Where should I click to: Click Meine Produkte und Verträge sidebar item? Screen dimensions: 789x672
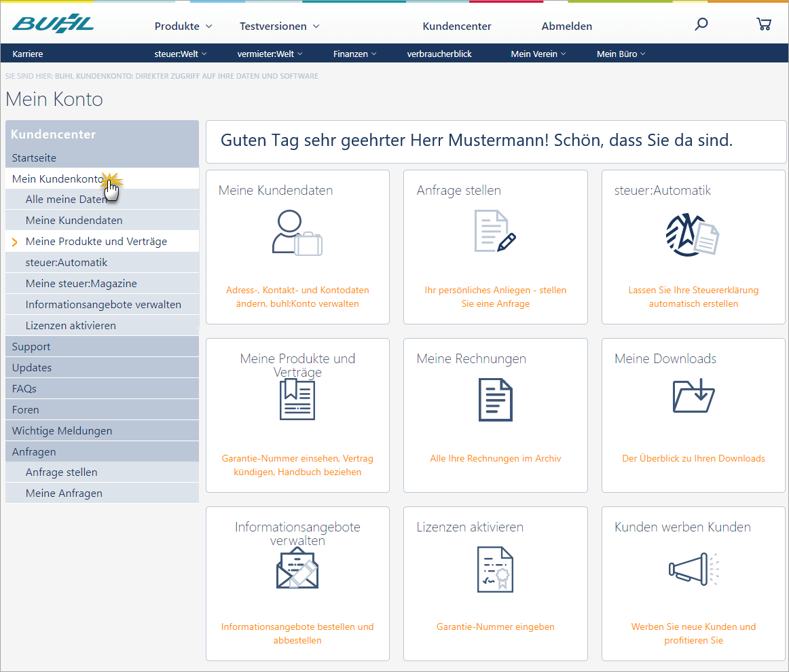point(96,242)
